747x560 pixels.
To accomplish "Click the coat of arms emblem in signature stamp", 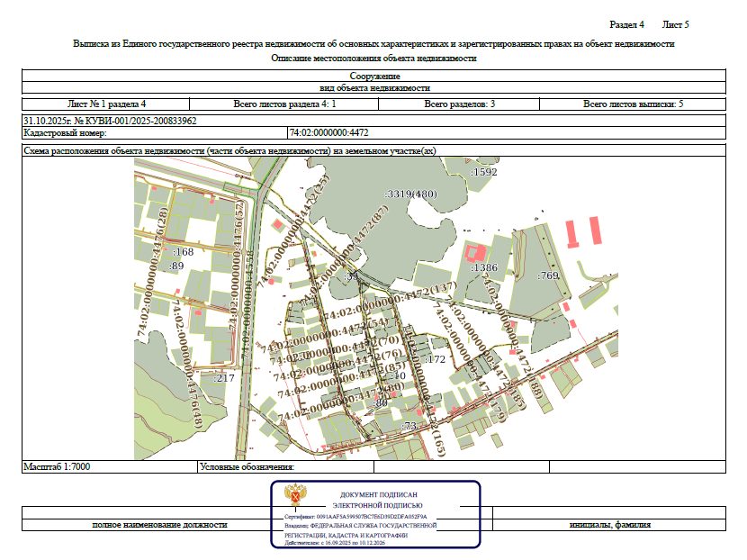I will pos(295,494).
